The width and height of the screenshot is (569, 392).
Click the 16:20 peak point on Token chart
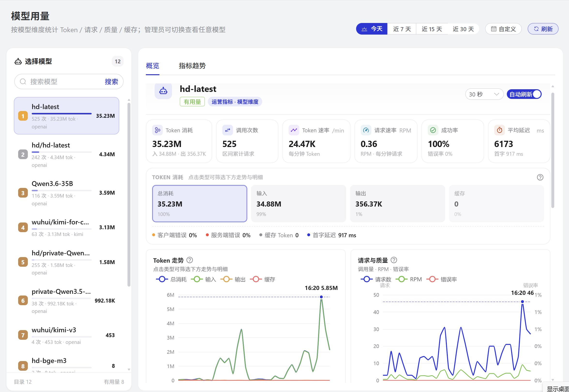coord(321,297)
